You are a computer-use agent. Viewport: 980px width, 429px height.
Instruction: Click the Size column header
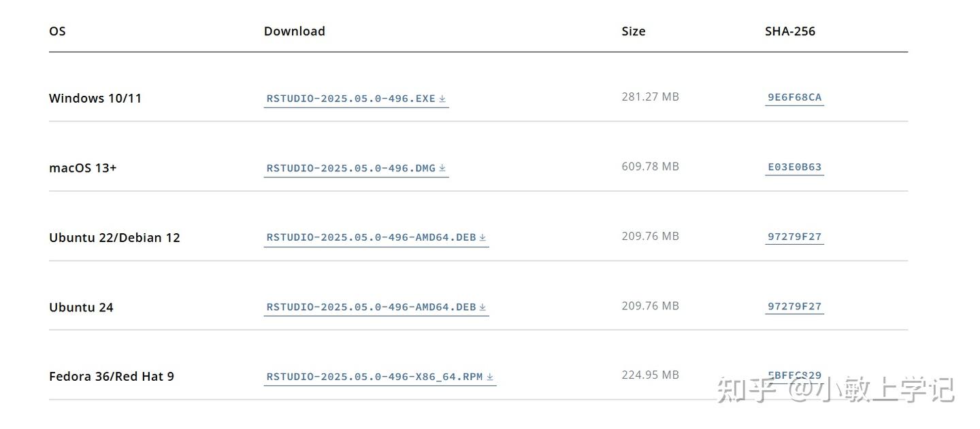coord(633,31)
